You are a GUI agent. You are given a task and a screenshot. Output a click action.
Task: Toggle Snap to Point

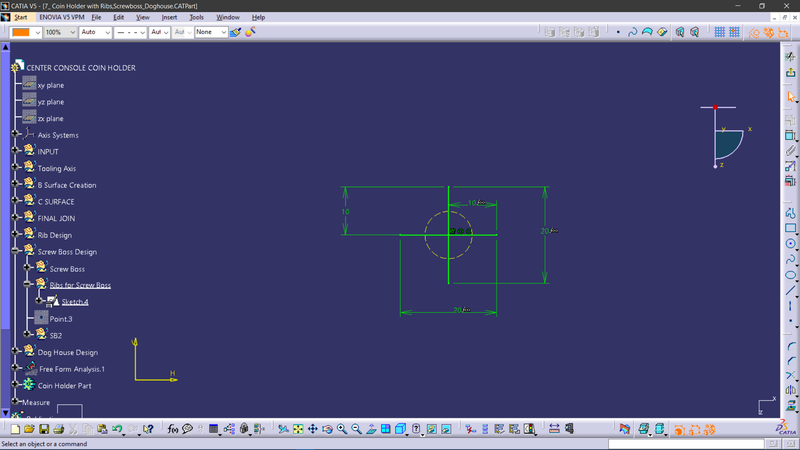734,32
